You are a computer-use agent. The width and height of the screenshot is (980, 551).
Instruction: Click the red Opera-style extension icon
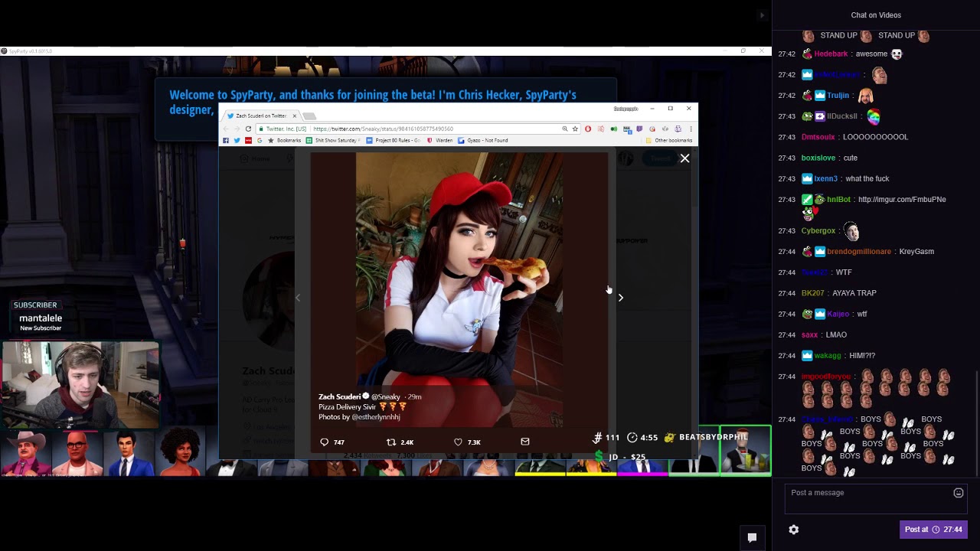(x=588, y=129)
